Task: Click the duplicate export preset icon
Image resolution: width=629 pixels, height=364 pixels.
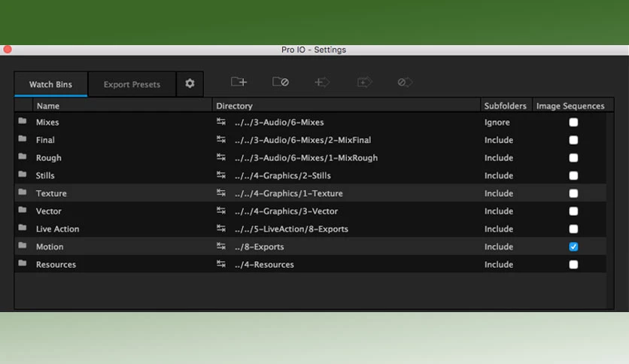Action: point(364,82)
